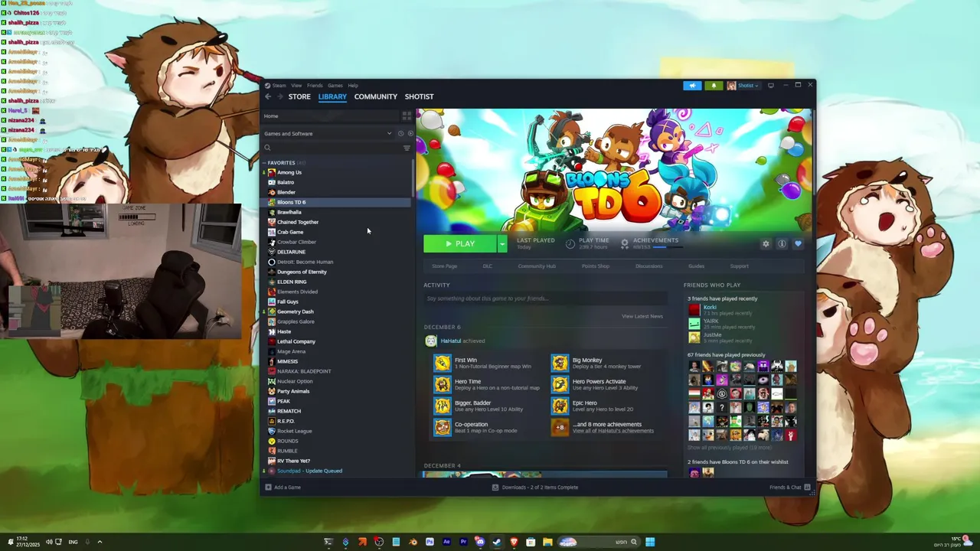This screenshot has height=551, width=980.
Task: Open After Effects from the taskbar
Action: [446, 542]
